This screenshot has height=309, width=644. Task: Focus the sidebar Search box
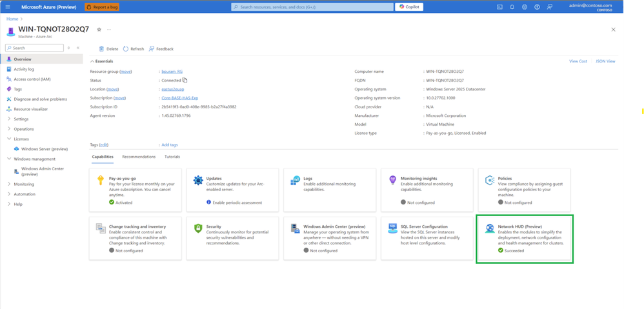[34, 48]
